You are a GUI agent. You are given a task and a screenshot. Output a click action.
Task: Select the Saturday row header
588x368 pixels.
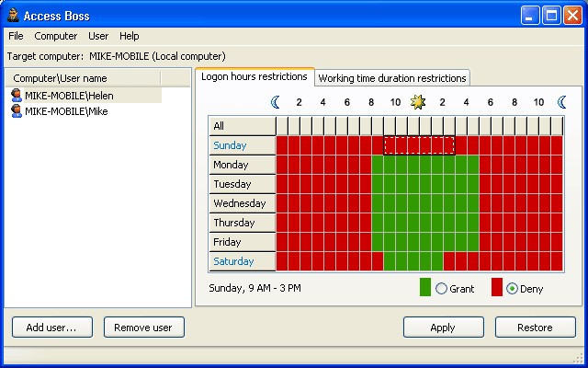243,261
